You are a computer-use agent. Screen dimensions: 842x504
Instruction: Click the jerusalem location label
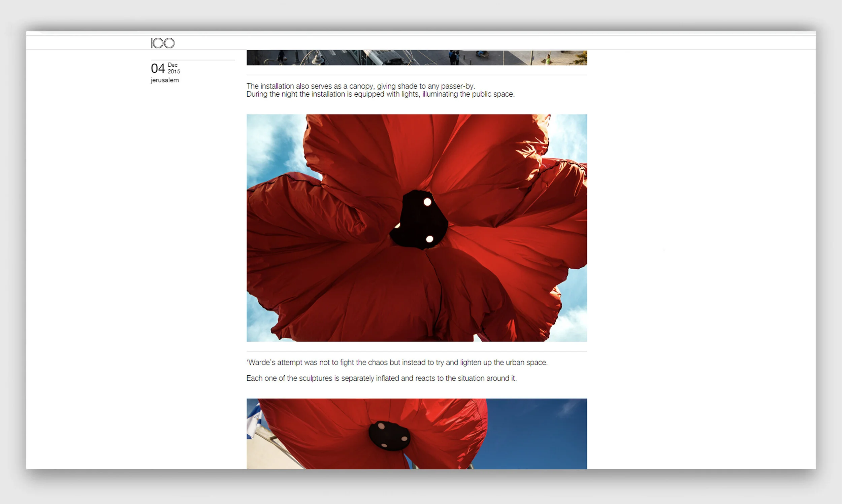[x=165, y=80]
